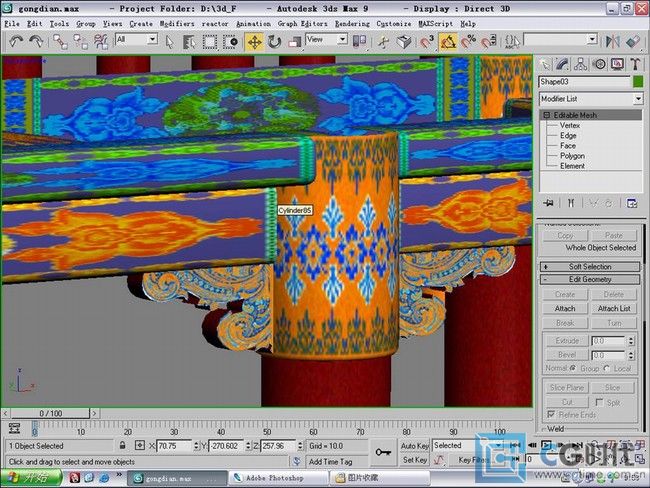
Task: Choose Rectangular Selection Region icon
Action: [210, 42]
